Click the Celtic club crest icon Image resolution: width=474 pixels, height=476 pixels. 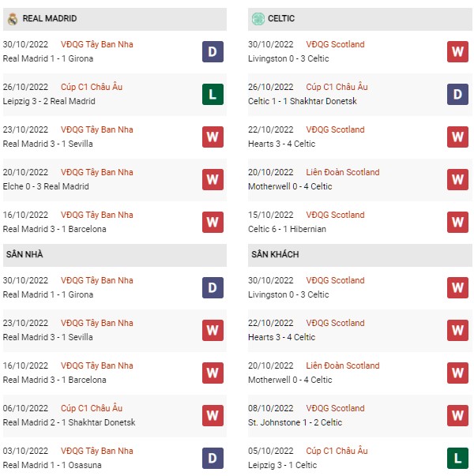(x=258, y=19)
